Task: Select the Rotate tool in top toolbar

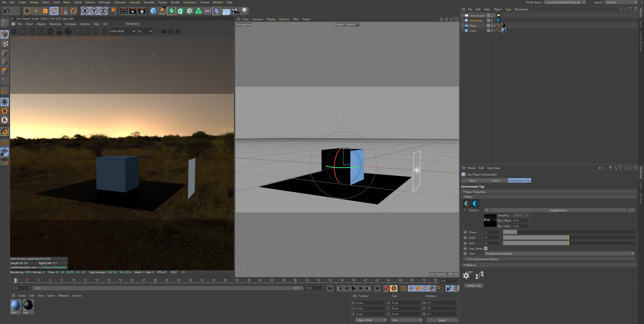Action: point(54,11)
